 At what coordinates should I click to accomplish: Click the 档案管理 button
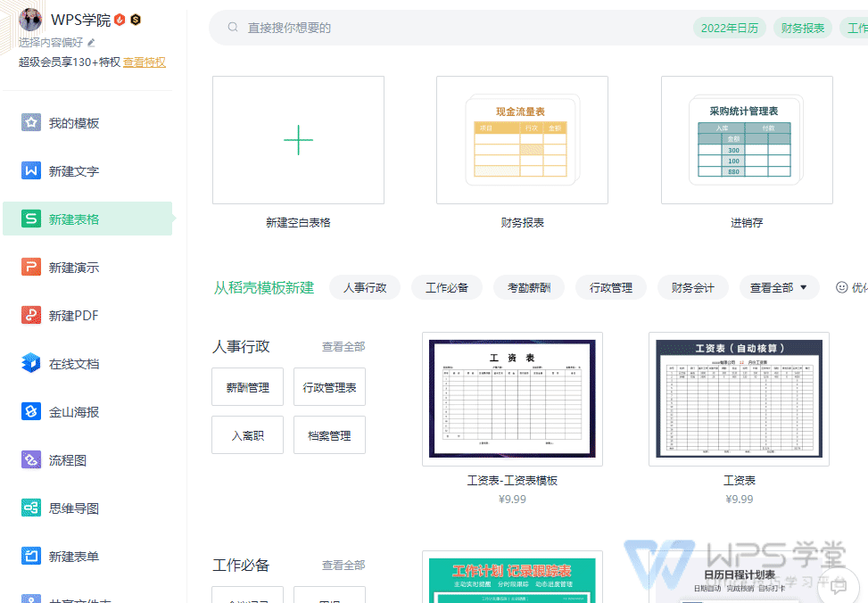(x=329, y=435)
